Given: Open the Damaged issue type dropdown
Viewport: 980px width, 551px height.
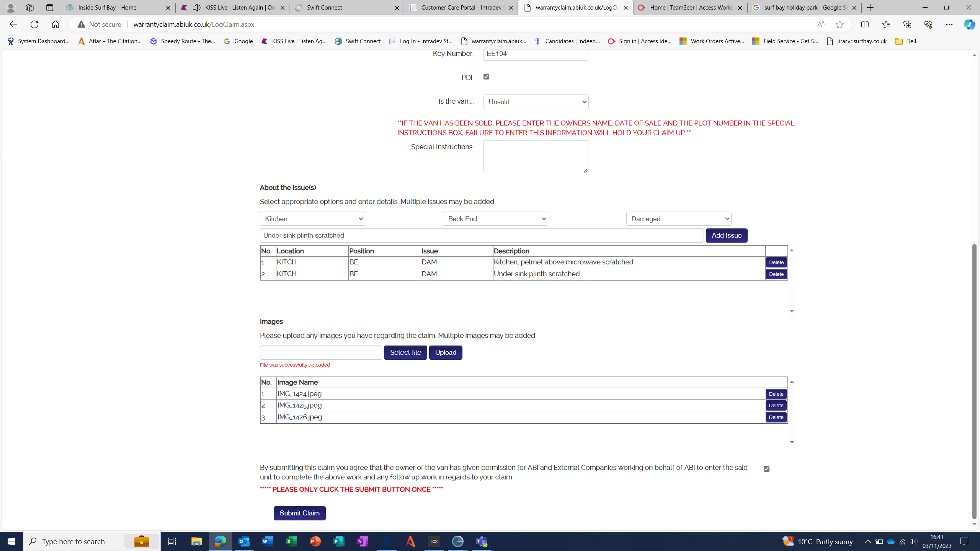Looking at the screenshot, I should click(x=678, y=219).
